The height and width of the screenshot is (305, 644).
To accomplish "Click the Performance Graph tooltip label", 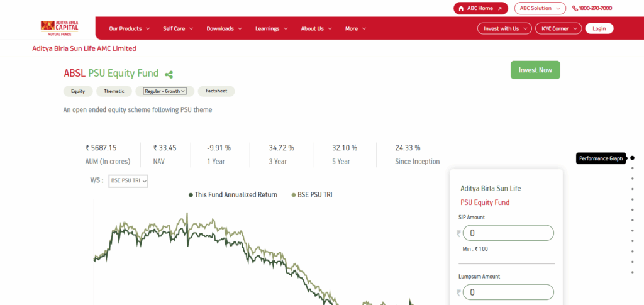I will pos(601,158).
